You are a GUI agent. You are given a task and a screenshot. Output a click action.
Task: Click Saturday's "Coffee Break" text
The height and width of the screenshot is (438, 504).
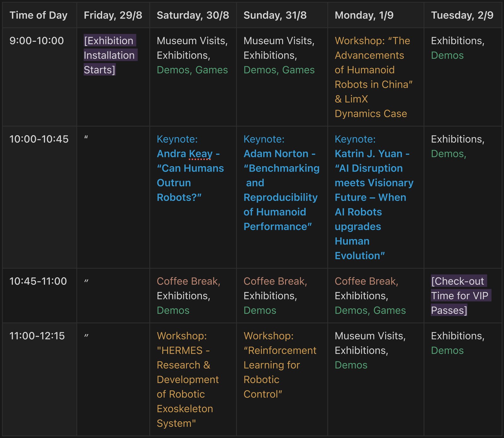point(188,281)
